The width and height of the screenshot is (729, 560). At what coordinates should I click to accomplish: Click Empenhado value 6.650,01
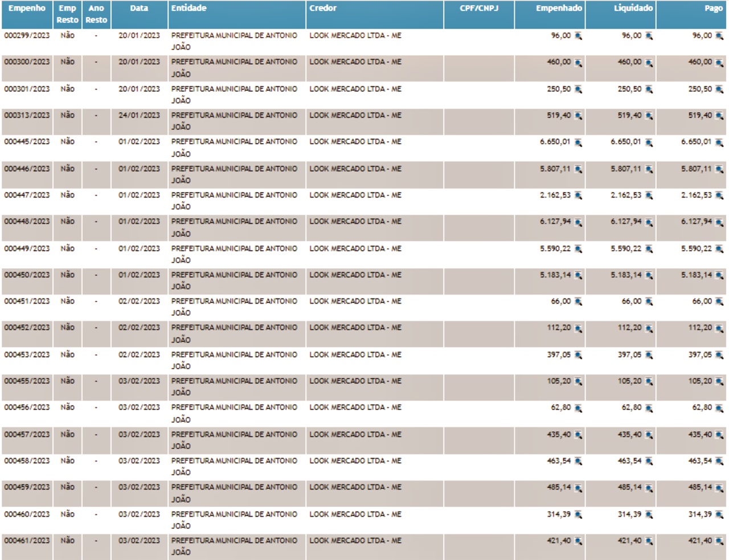(x=555, y=141)
